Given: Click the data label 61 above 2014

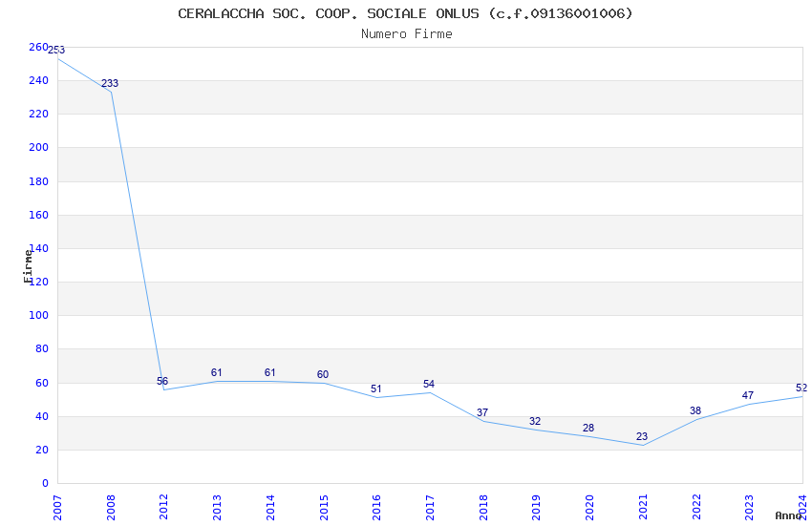Looking at the screenshot, I should click(x=269, y=372).
